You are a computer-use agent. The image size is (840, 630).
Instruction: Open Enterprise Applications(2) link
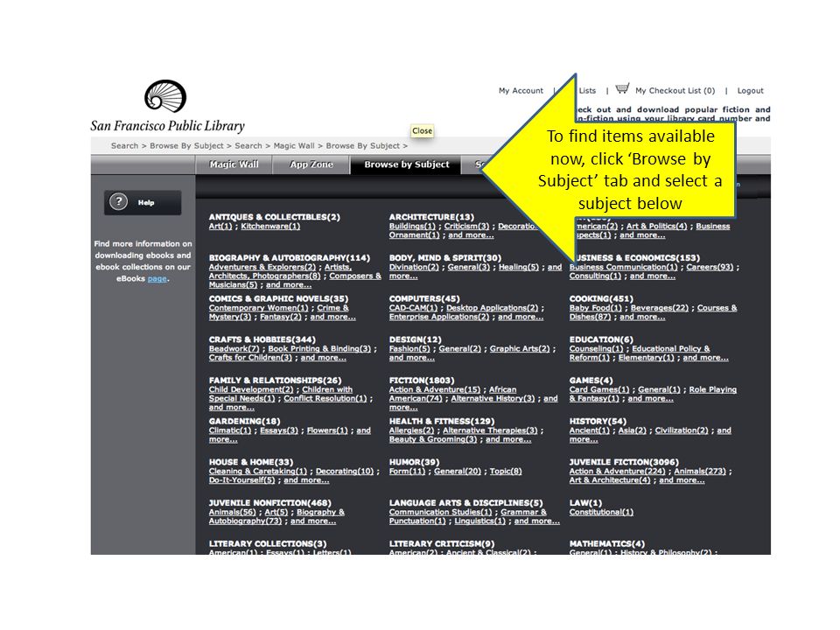438,317
